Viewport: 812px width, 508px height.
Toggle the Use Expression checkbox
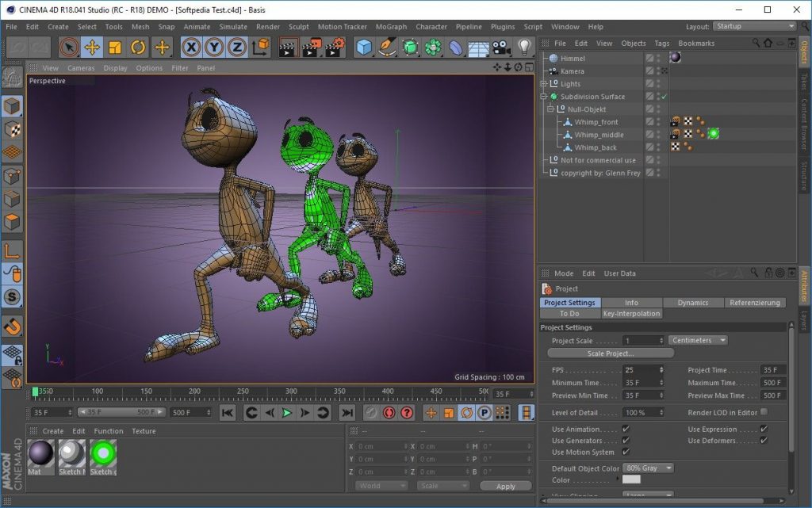click(764, 429)
